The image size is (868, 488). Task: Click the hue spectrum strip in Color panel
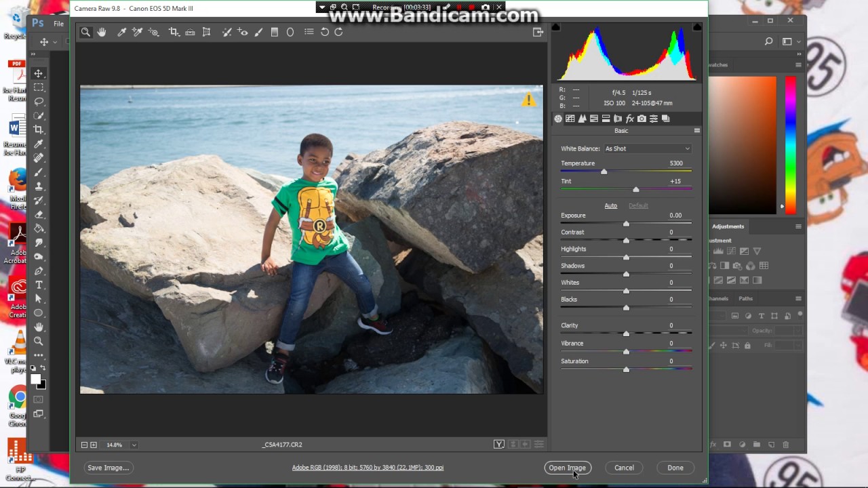click(x=791, y=144)
